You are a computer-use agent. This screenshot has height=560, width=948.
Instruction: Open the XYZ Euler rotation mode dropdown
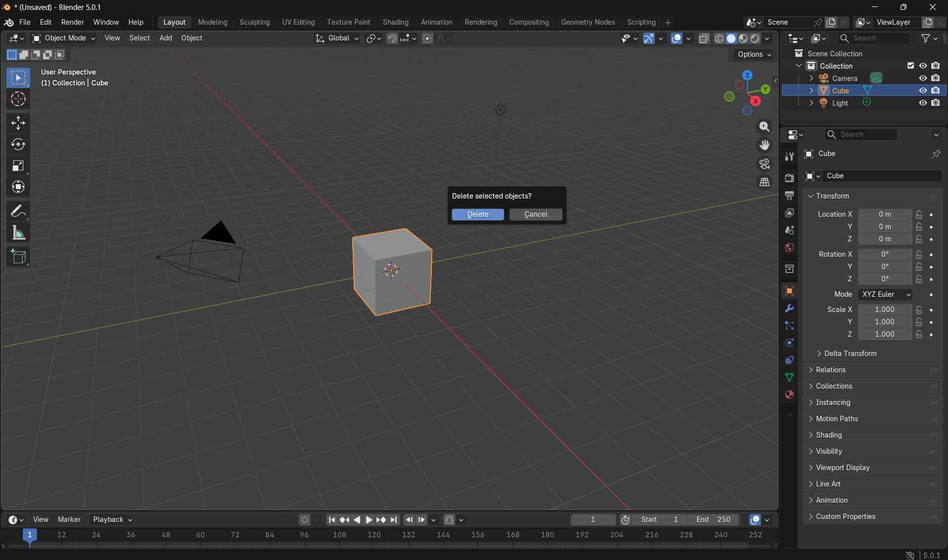point(886,294)
